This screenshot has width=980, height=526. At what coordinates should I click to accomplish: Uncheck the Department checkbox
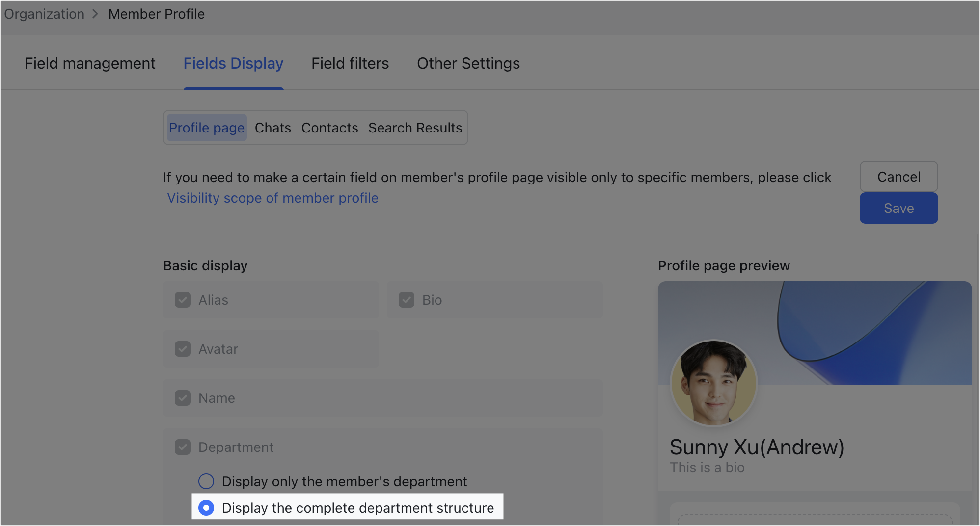[x=182, y=447]
